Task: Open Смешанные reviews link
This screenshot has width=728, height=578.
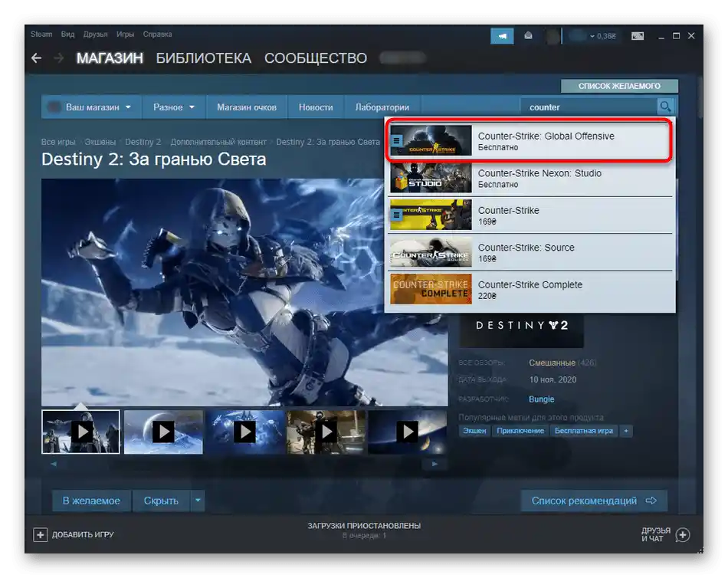Action: tap(552, 363)
